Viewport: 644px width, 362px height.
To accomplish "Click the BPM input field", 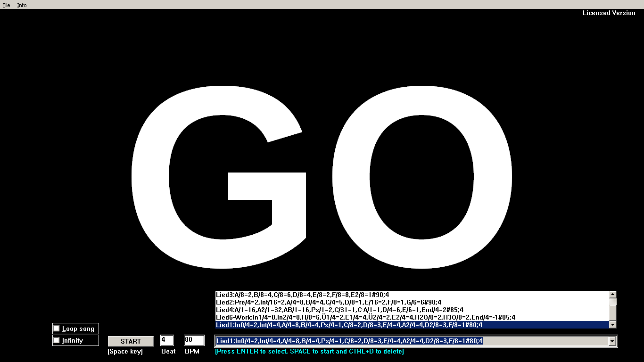I will pyautogui.click(x=194, y=340).
